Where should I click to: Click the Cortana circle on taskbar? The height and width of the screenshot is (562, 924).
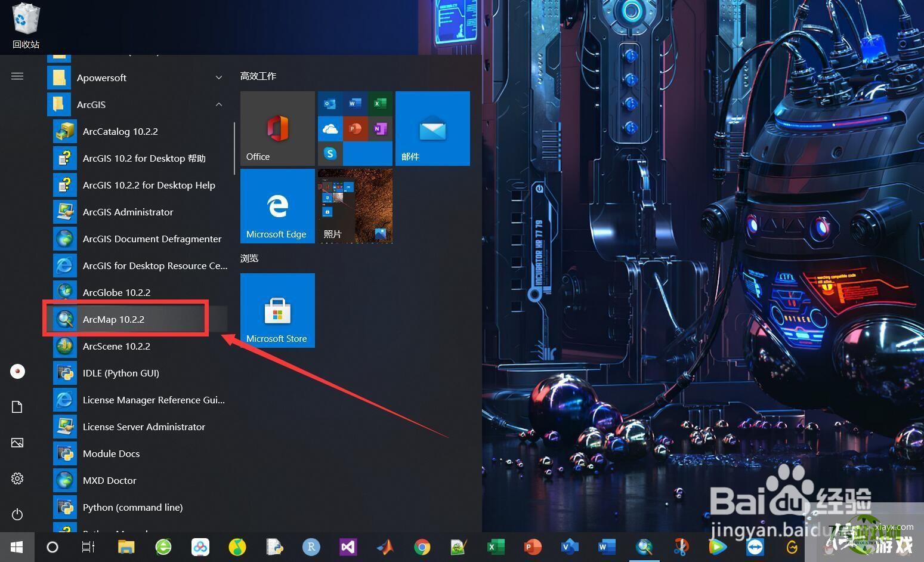pos(52,546)
